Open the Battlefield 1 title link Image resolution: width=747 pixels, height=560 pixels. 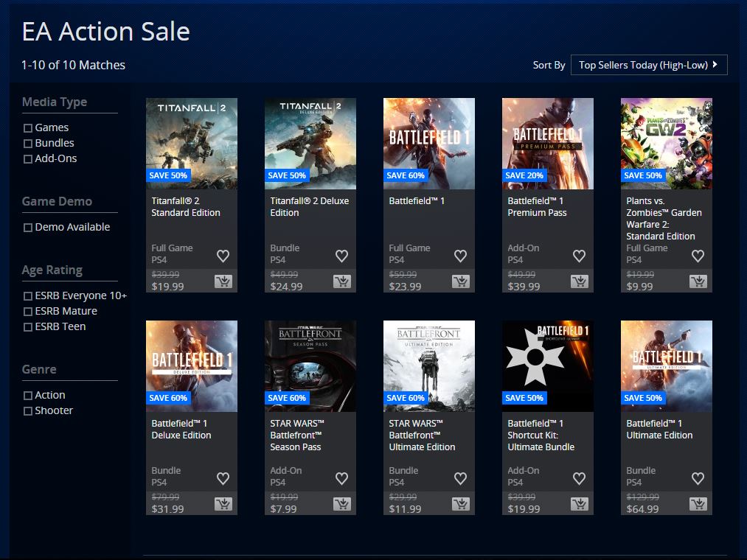417,201
